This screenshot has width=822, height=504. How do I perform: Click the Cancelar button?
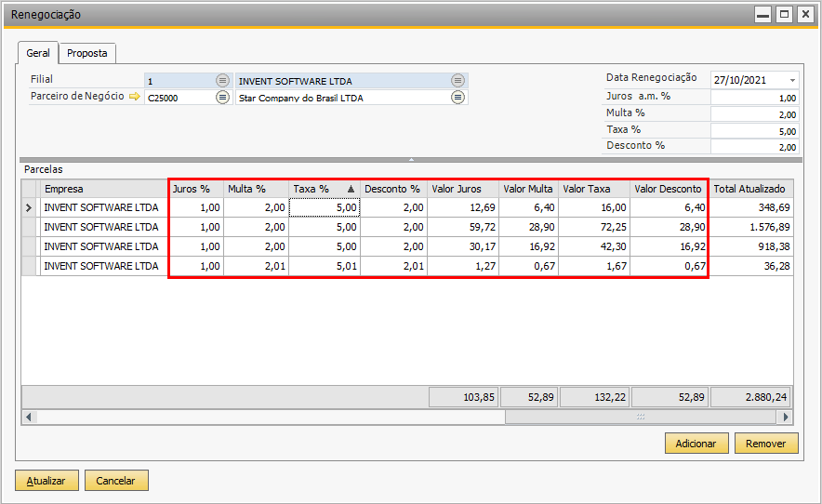point(116,481)
